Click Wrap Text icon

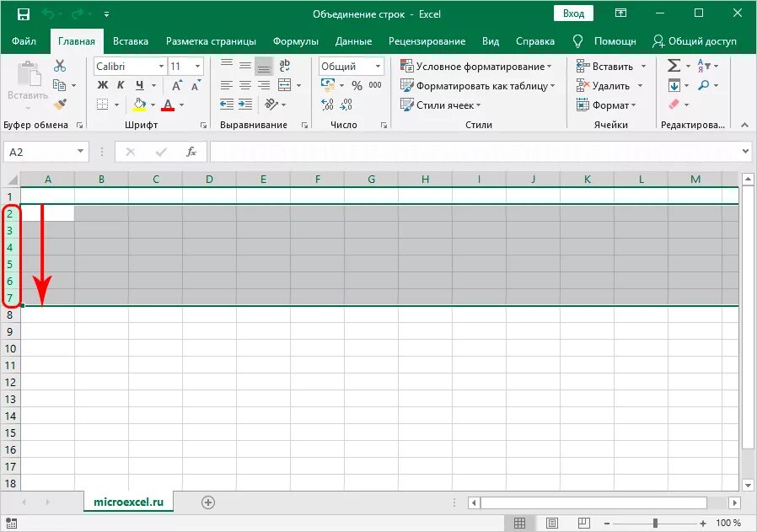284,65
